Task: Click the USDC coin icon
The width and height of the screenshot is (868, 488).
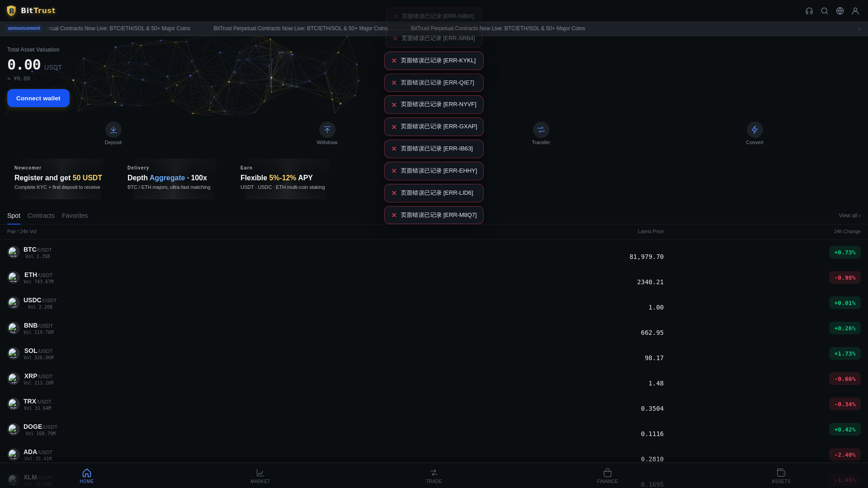Action: 14,303
